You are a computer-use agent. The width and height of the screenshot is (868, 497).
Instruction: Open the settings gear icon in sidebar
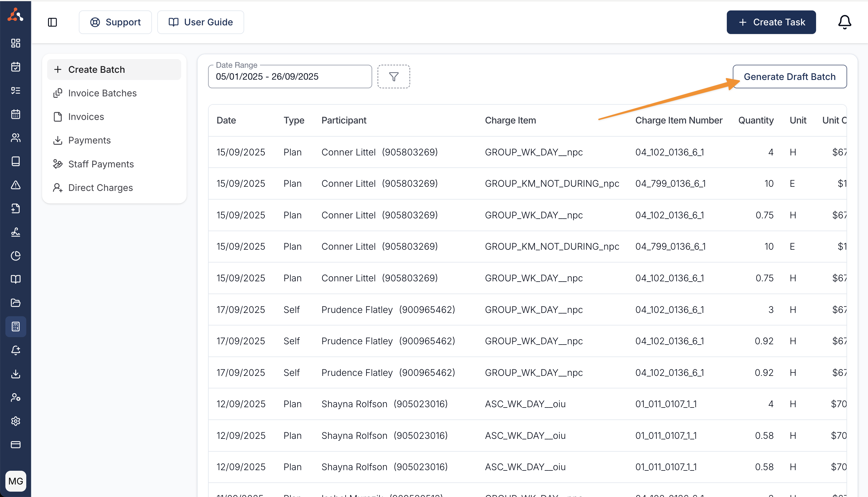(16, 421)
